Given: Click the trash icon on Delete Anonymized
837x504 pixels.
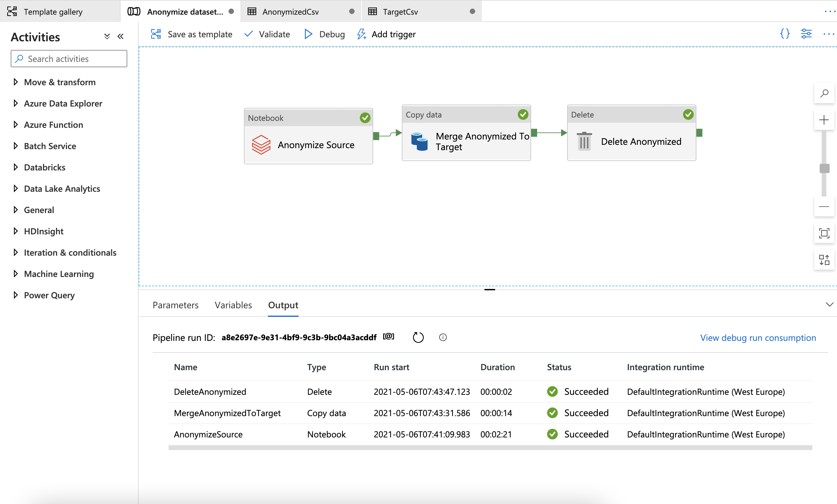Looking at the screenshot, I should pos(584,141).
